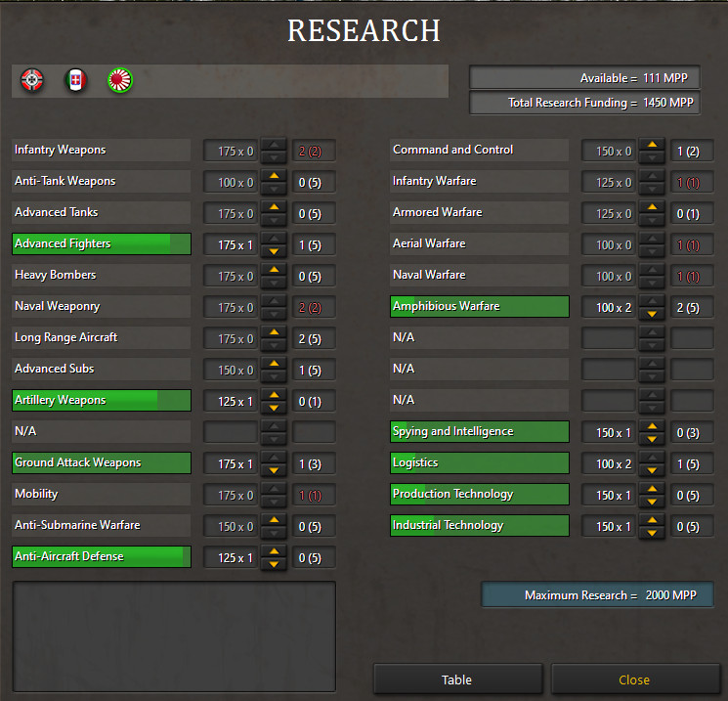
Task: Select the Germany flag icon
Action: pos(32,80)
